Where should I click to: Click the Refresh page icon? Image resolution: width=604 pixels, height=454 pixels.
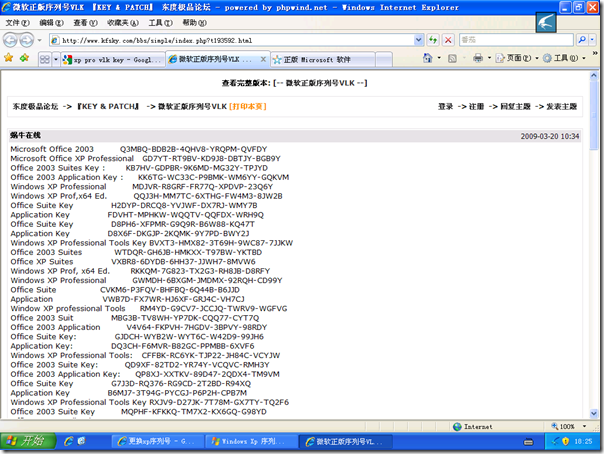point(433,40)
